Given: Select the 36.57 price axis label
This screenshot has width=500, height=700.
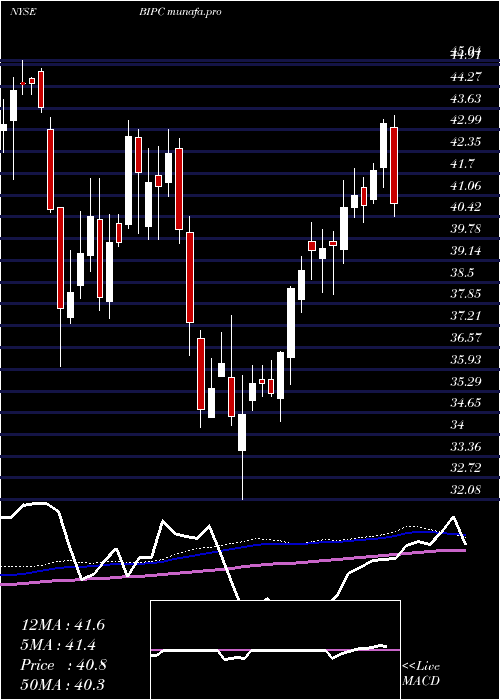Looking at the screenshot, I should [x=467, y=338].
